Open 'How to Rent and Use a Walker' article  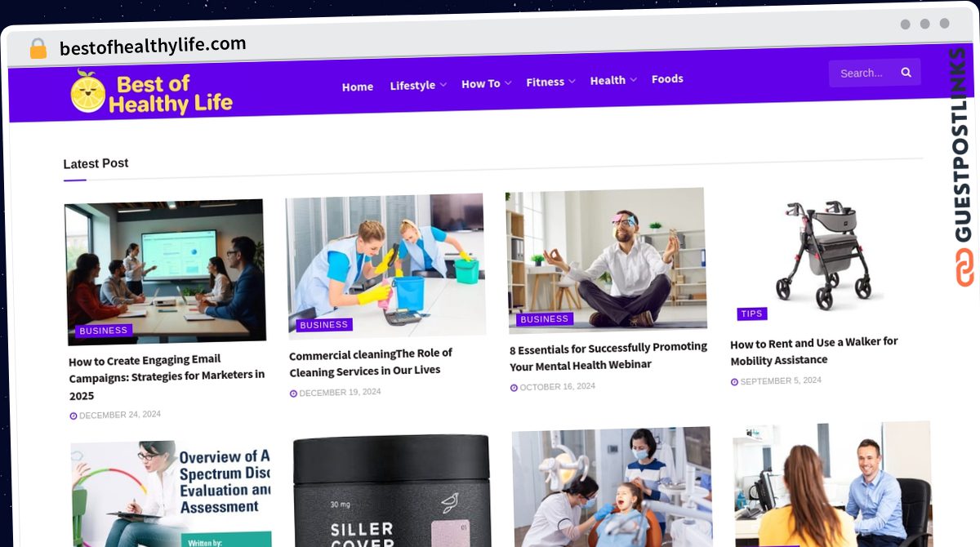point(813,351)
